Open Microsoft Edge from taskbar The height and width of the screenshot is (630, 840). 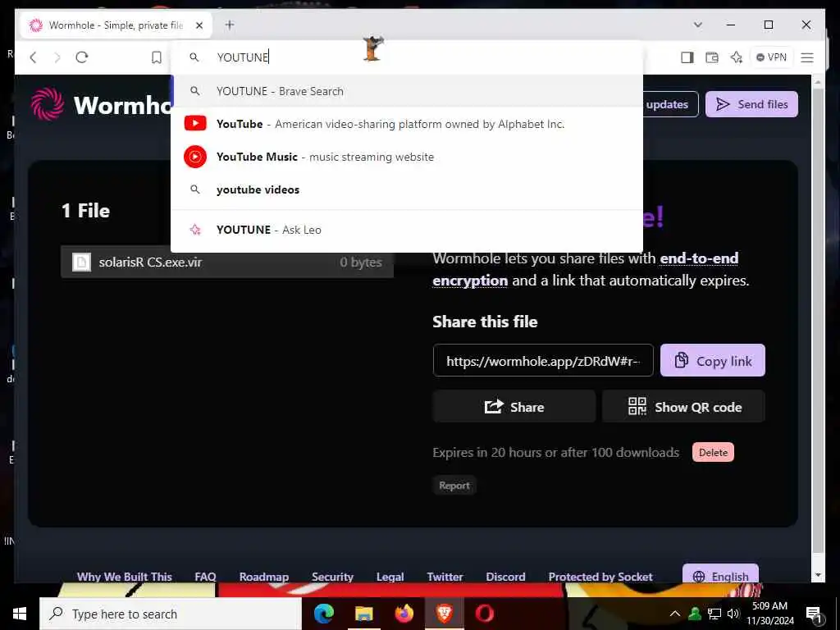coord(323,614)
